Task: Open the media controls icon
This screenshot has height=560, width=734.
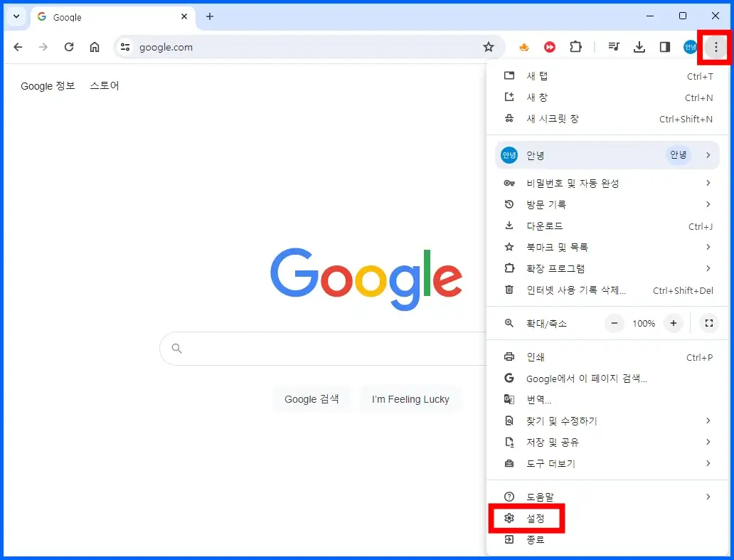Action: coord(614,47)
